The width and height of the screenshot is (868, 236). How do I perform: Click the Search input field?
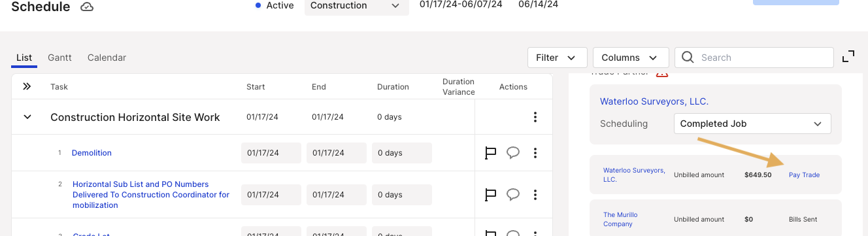point(754,58)
